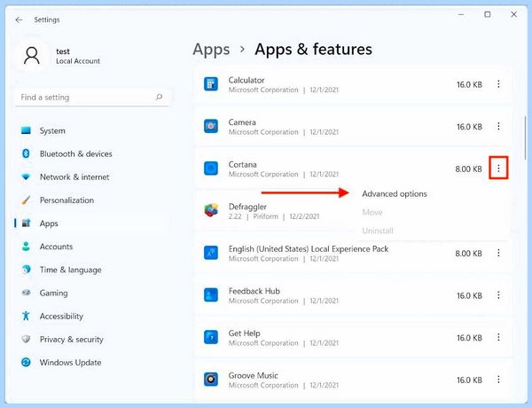Click the Gaming controller icon
This screenshot has height=408, width=532.
point(26,293)
